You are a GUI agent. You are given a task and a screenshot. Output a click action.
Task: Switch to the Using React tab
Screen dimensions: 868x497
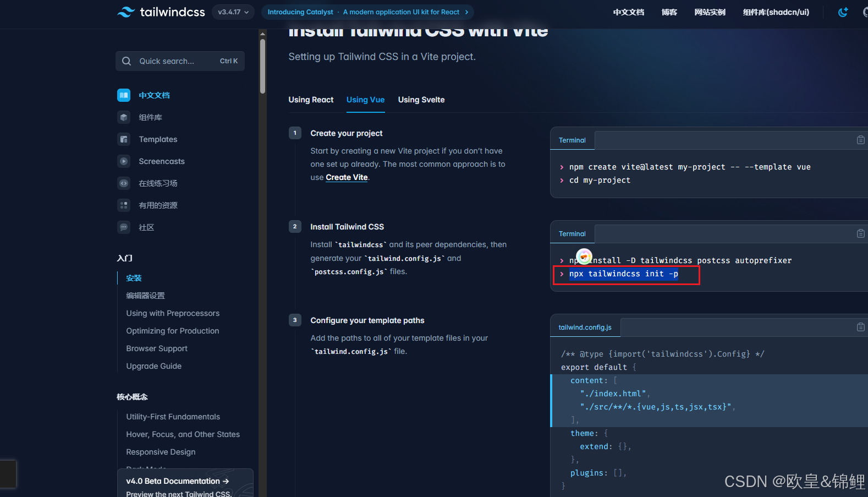pyautogui.click(x=311, y=100)
